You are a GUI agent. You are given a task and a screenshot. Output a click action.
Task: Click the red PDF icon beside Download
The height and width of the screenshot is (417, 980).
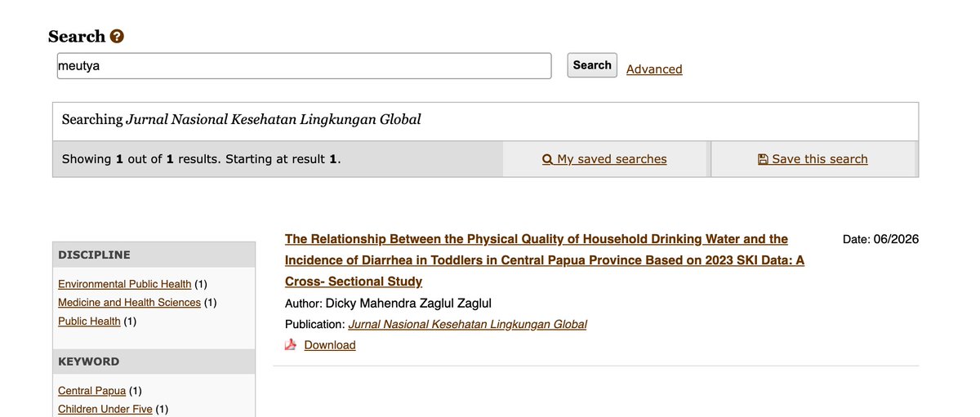point(290,345)
